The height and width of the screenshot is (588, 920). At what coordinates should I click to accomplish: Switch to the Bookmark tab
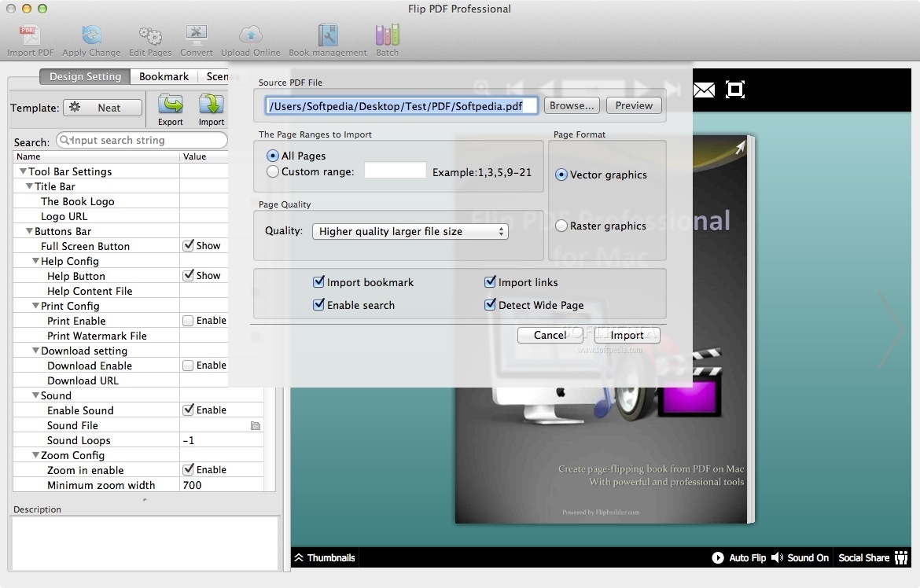pos(163,76)
